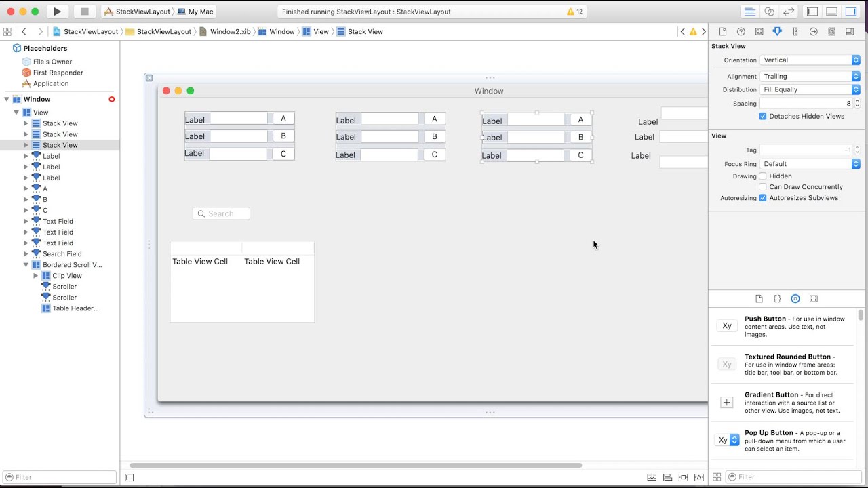Image resolution: width=868 pixels, height=488 pixels.
Task: Click button A in first stack
Action: coord(283,119)
